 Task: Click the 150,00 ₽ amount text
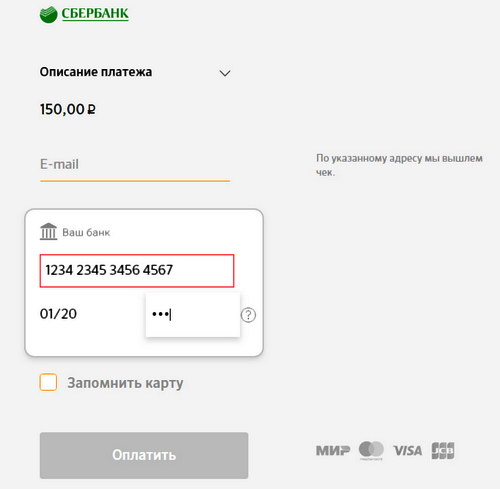68,110
